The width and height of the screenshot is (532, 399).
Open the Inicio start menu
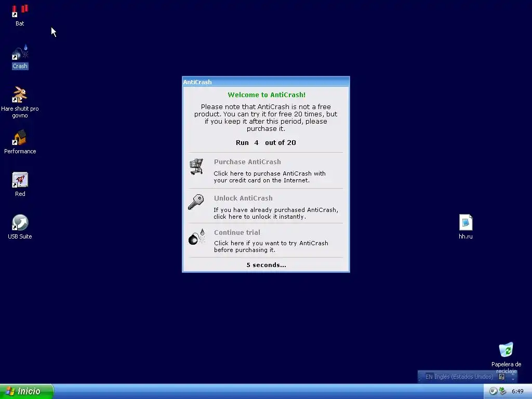click(x=26, y=392)
